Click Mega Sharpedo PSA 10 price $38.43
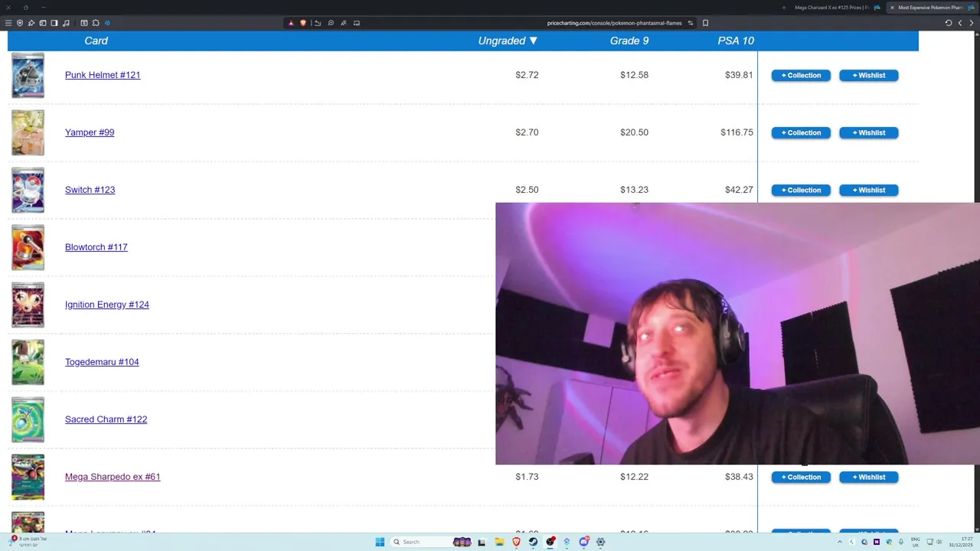The image size is (980, 551). coord(739,477)
